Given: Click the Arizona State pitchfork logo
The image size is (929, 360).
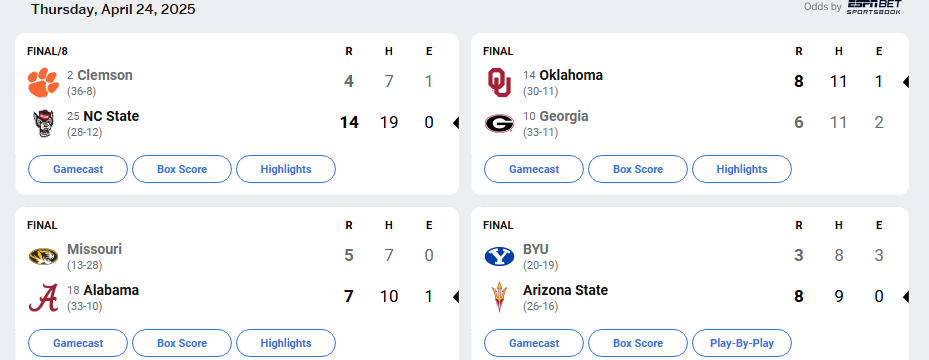Looking at the screenshot, I should [x=499, y=298].
